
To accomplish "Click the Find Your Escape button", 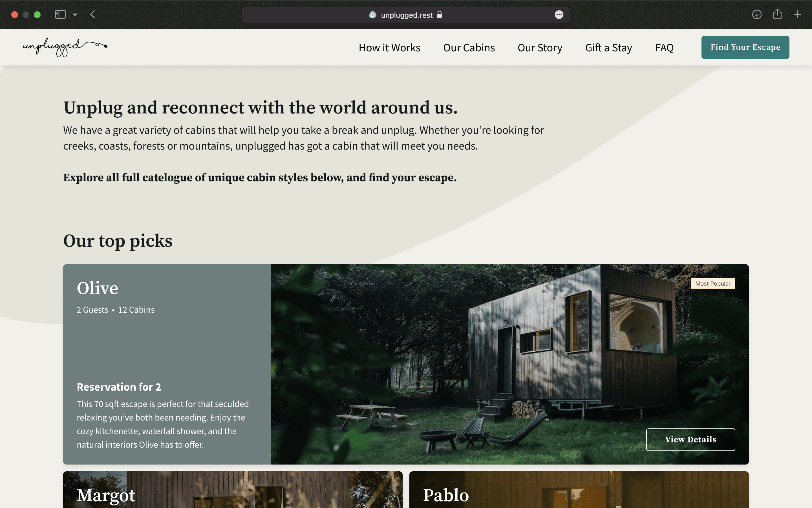I will [745, 47].
